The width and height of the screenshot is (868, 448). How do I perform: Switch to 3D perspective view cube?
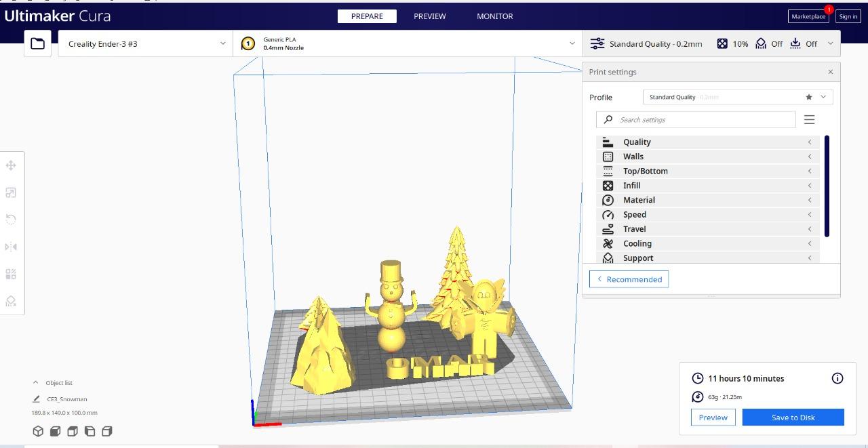pyautogui.click(x=38, y=431)
